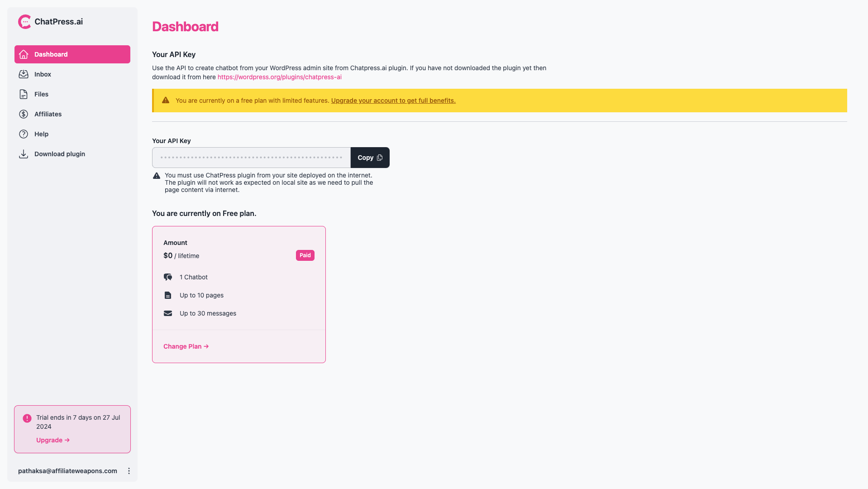Go to the Affiliates page
The image size is (868, 489).
(x=48, y=114)
